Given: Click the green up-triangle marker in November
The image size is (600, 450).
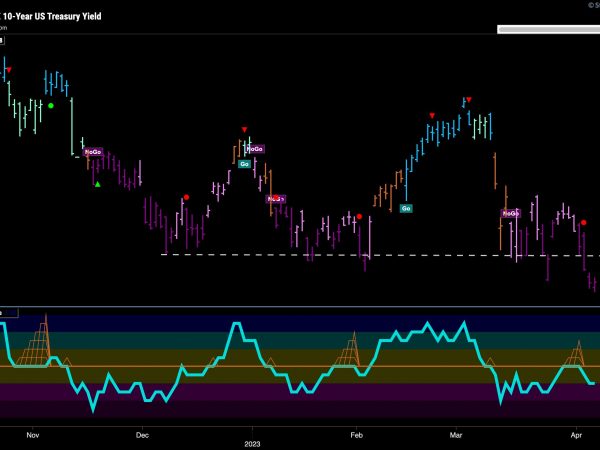Looking at the screenshot, I should (x=98, y=184).
